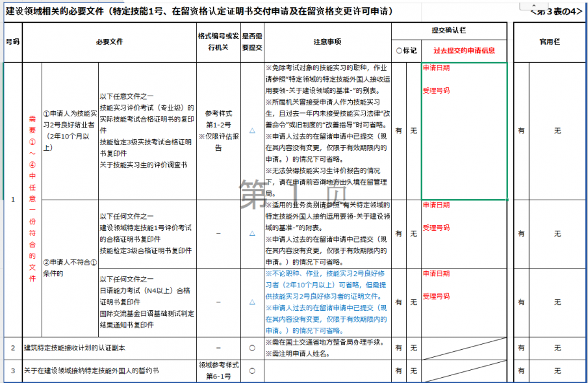The height and width of the screenshot is (383, 588).
Task: Select '有' under ○标记 in row 2
Action: click(399, 348)
